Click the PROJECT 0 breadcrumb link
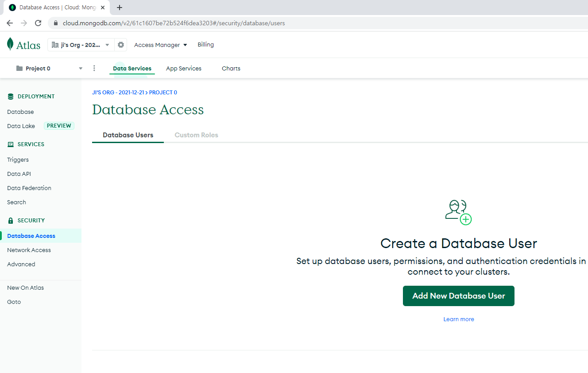The height and width of the screenshot is (373, 588). coord(163,93)
